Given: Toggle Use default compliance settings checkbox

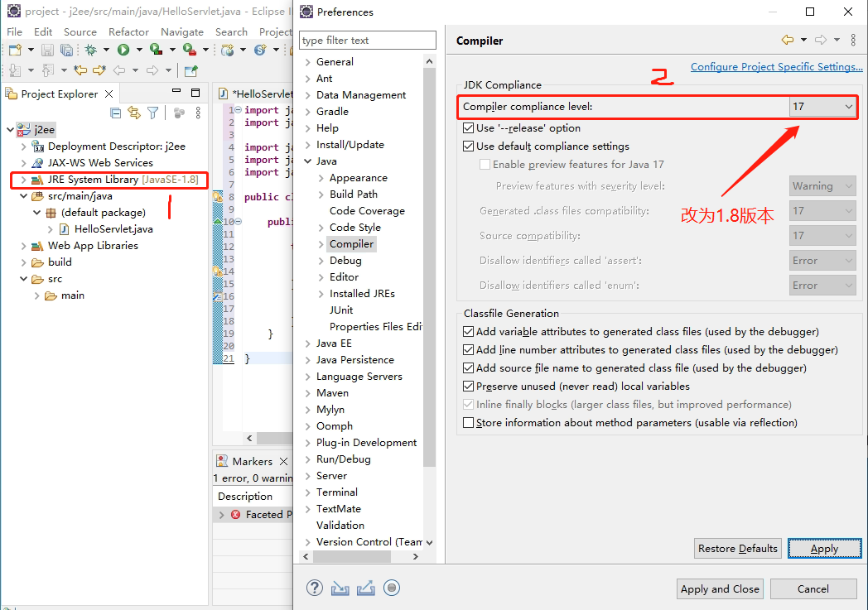Looking at the screenshot, I should [468, 146].
